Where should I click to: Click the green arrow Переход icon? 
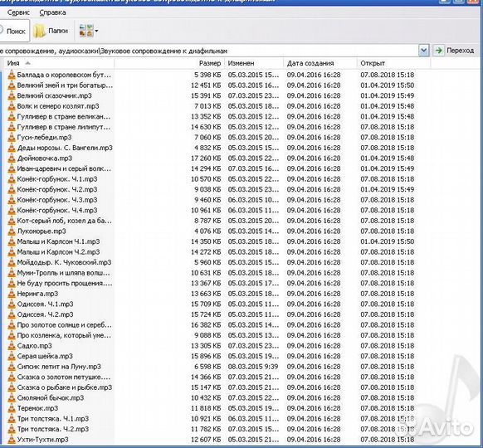439,51
